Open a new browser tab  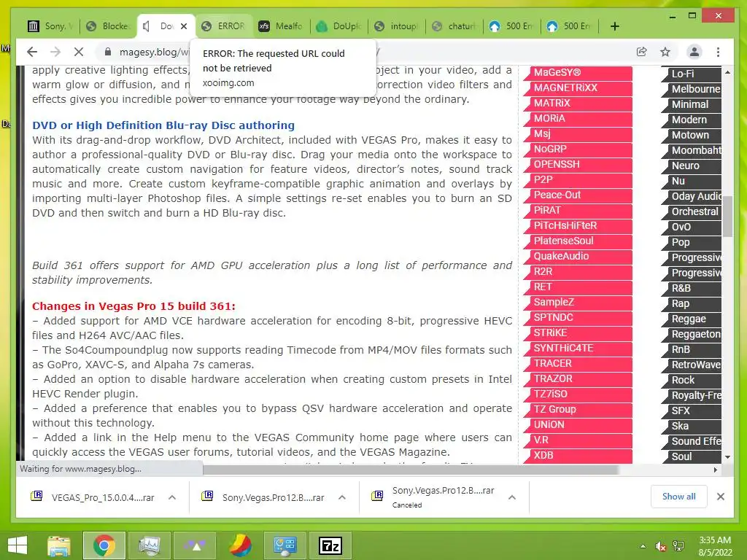614,26
